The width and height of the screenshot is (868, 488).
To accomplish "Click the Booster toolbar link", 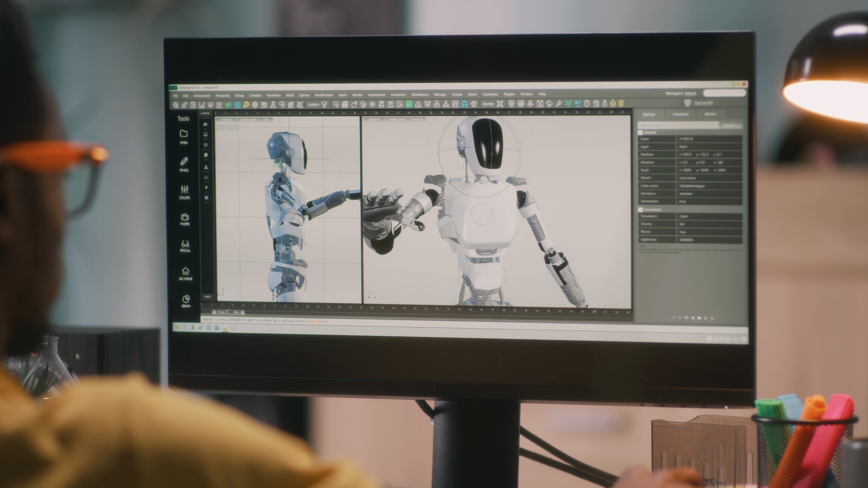I will (x=488, y=104).
